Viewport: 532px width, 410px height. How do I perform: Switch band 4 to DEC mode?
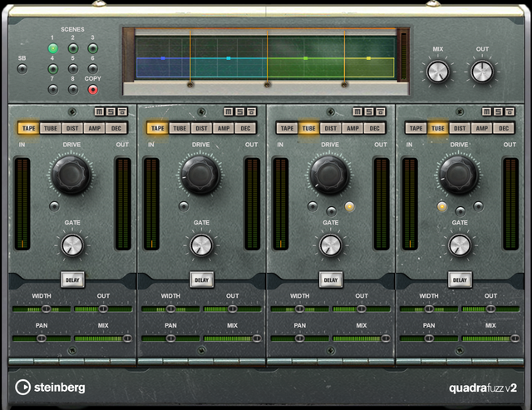click(504, 128)
